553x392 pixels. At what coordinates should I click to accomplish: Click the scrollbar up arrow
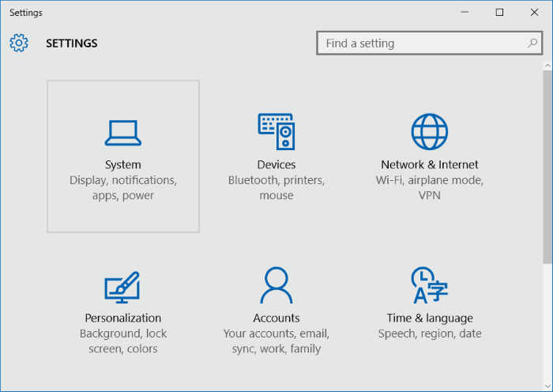tap(547, 66)
